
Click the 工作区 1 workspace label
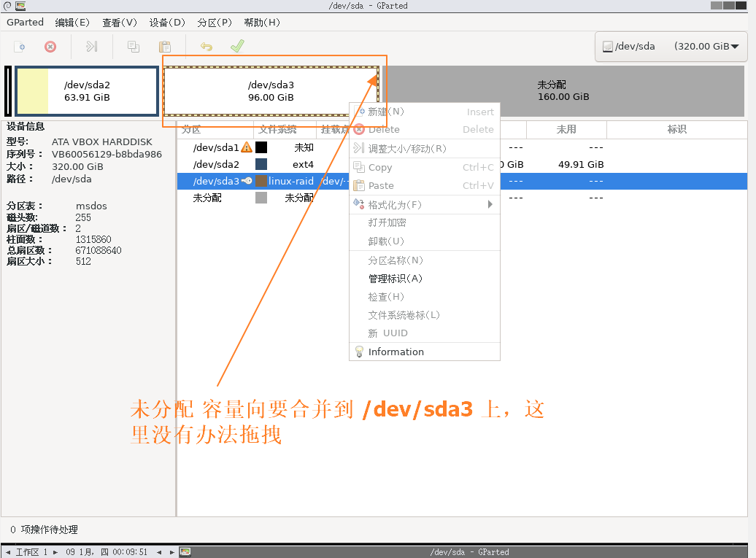pos(32,551)
